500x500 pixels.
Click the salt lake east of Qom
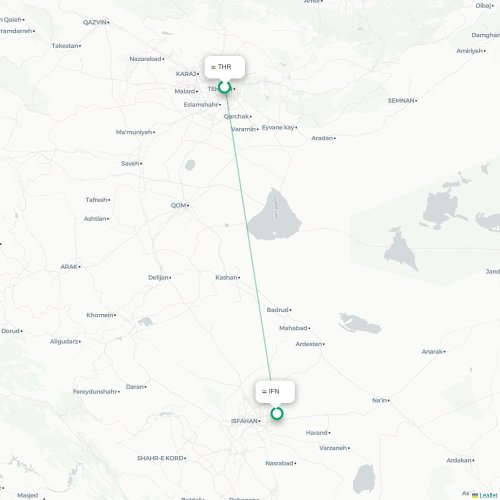(x=275, y=216)
